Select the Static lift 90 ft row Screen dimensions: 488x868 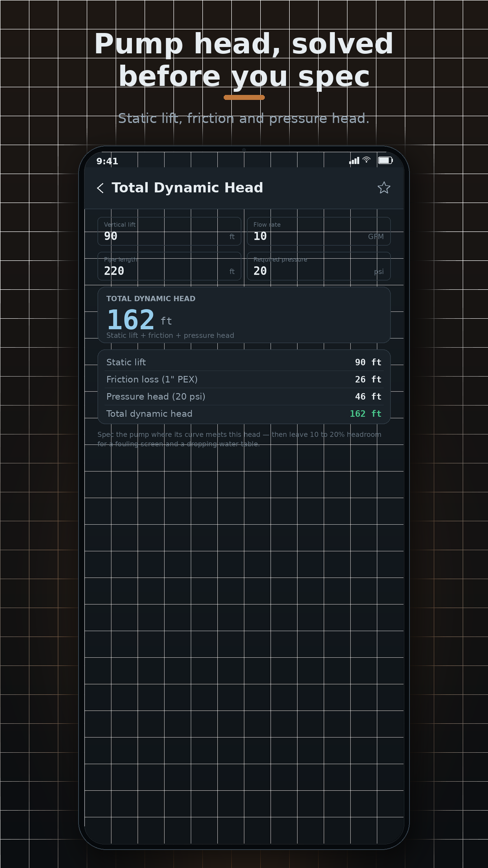click(244, 362)
